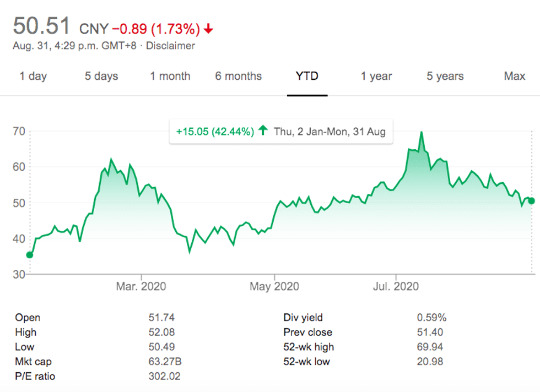Screen dimensions: 540x392
Task: Click the P/E ratio value 302.02
Action: [165, 377]
